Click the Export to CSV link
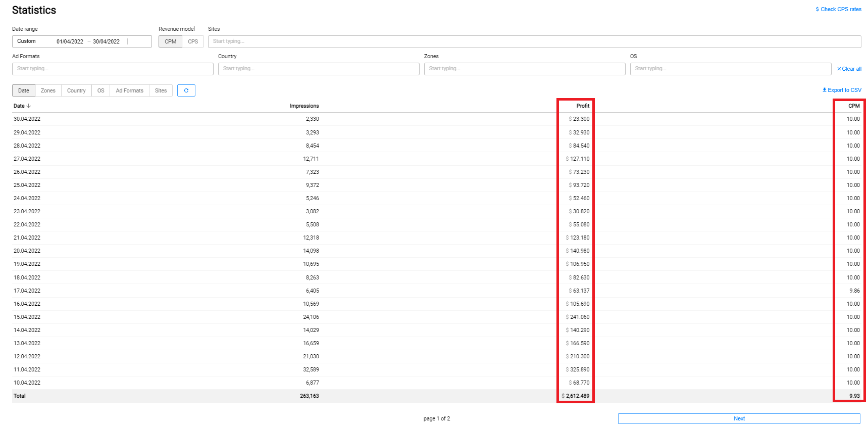This screenshot has width=868, height=426. pos(842,90)
